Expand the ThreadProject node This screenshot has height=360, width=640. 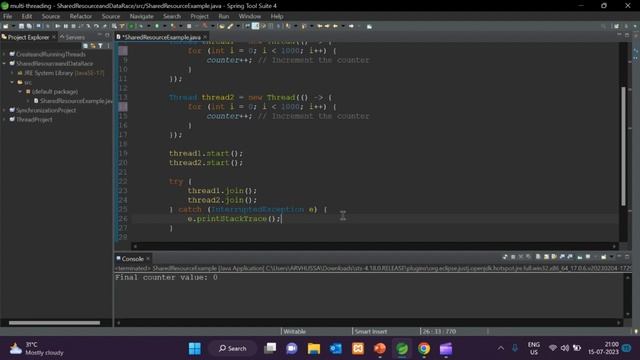[4, 119]
